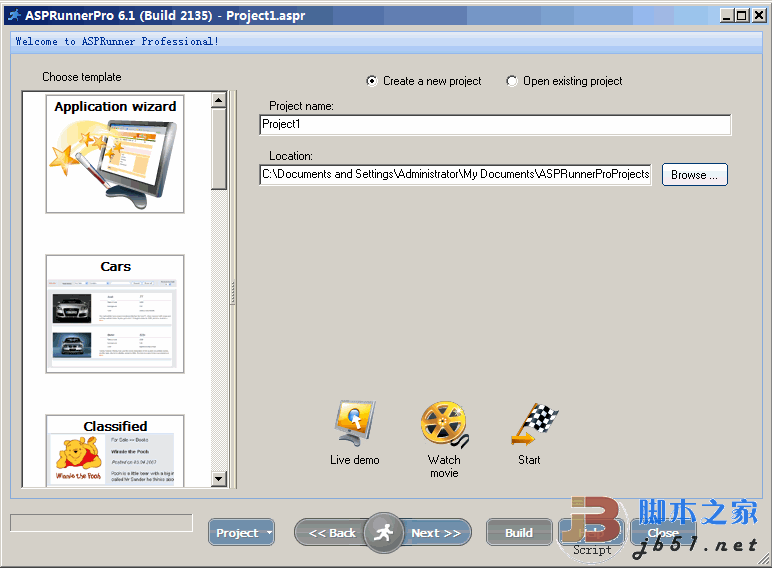Go to the previous step with Back

(x=331, y=533)
